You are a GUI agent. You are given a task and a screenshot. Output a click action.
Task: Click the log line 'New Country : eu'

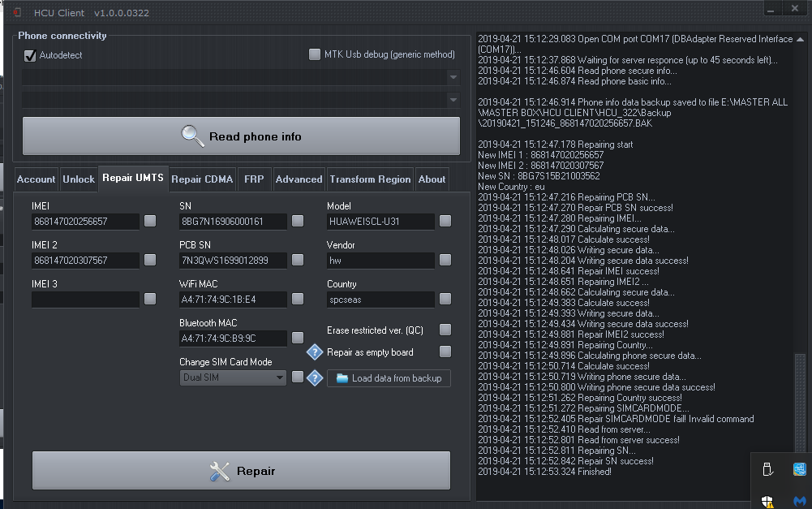point(511,187)
